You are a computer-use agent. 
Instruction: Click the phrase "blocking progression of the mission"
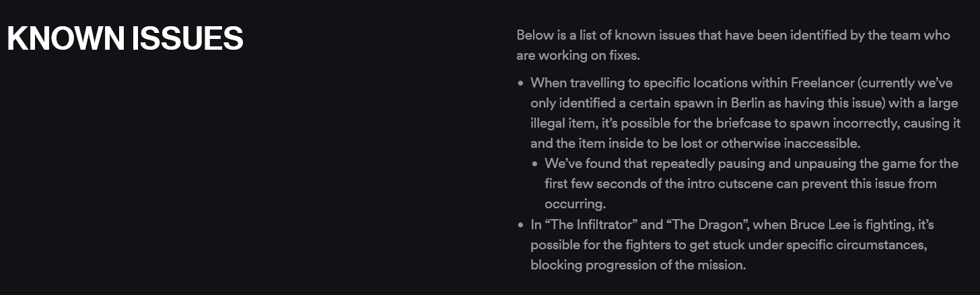[x=637, y=265]
